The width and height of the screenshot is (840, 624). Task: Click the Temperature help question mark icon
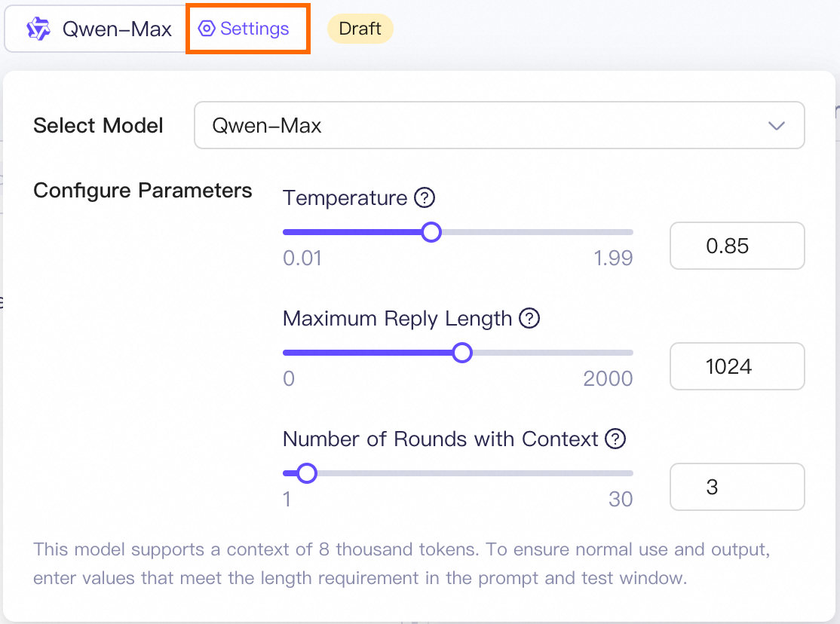pos(425,198)
